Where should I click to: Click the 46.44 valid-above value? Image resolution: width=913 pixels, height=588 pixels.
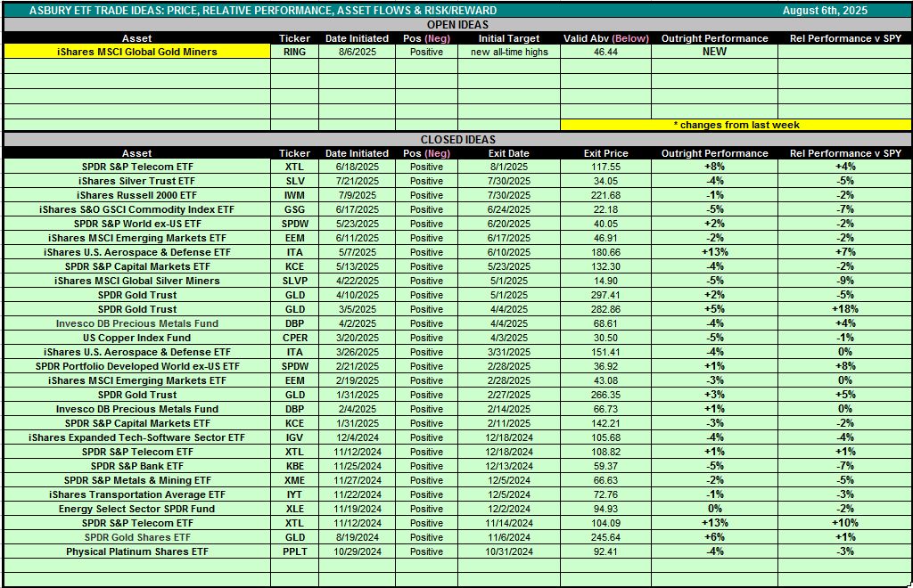point(605,52)
